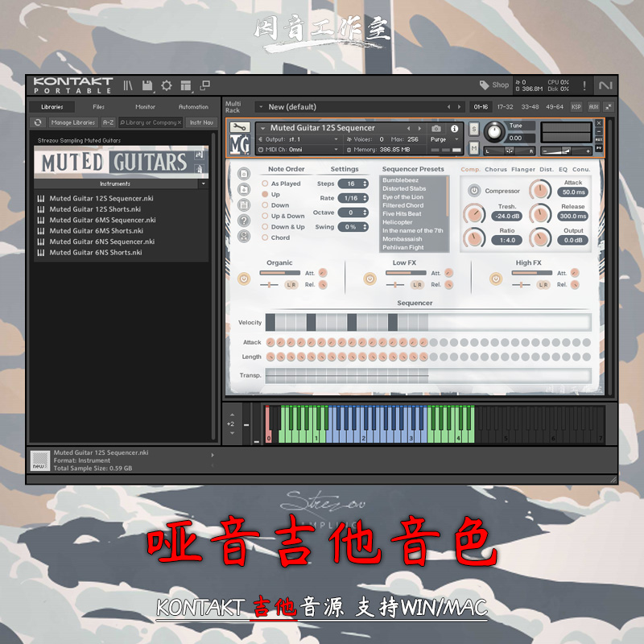
Task: Select the Up note order
Action: click(265, 194)
